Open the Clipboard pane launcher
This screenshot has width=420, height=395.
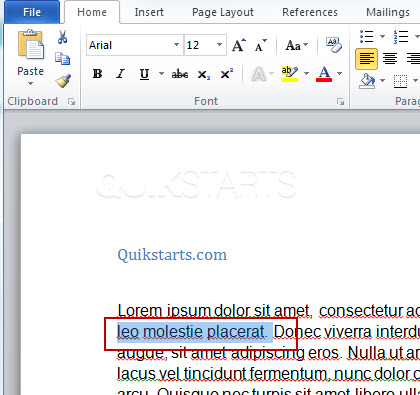pos(71,102)
